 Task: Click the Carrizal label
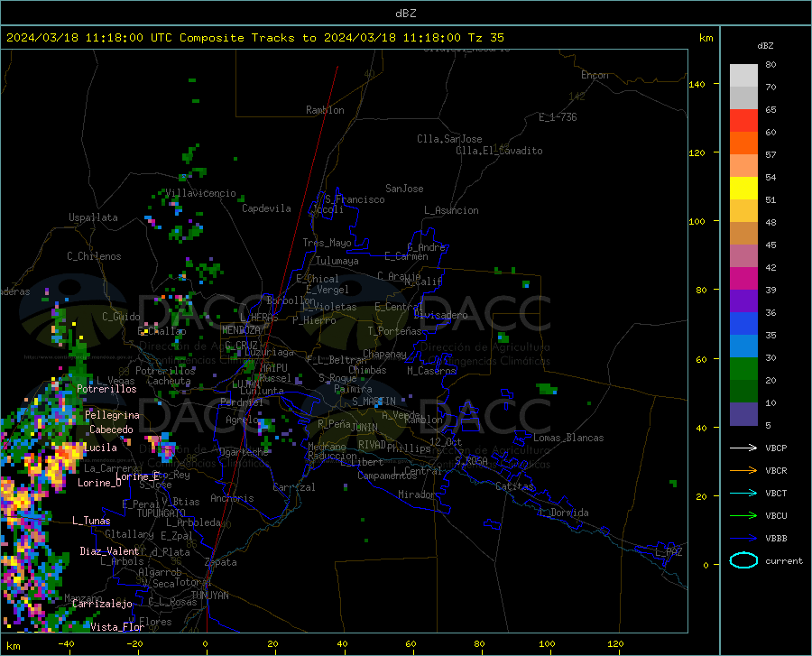coord(294,487)
